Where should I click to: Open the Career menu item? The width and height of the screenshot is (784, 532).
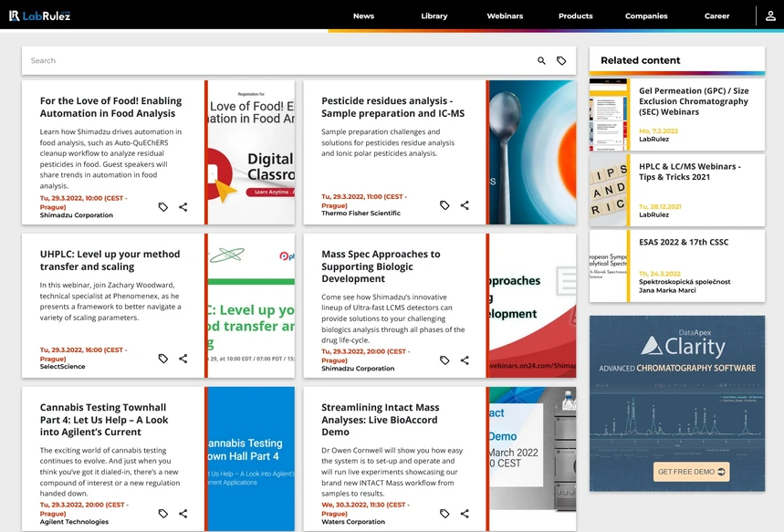click(717, 16)
